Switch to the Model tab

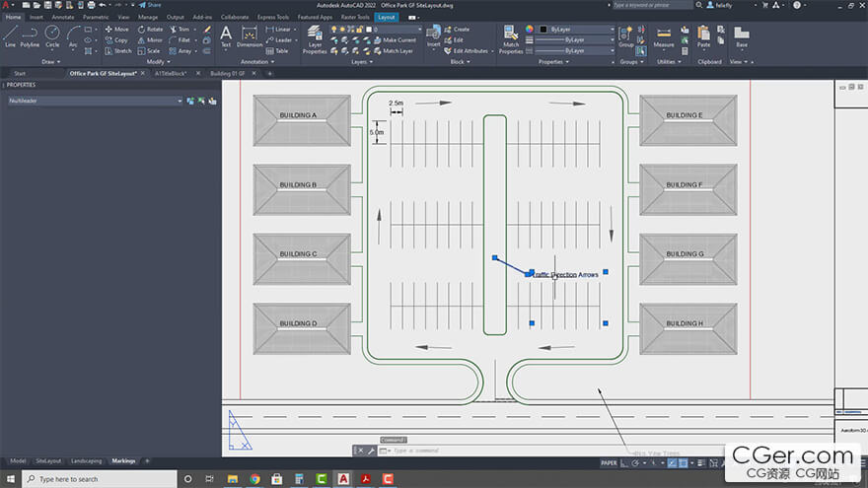[x=19, y=461]
